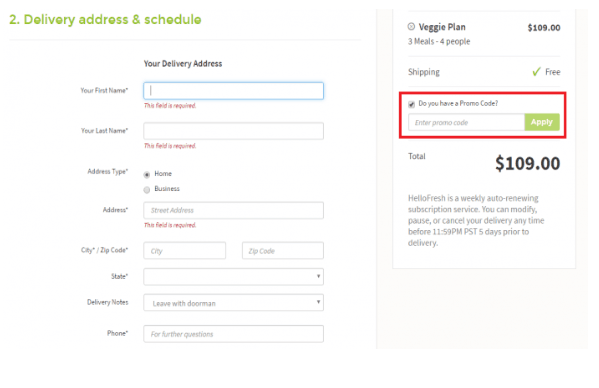The height and width of the screenshot is (388, 599).
Task: Uncheck the Do you have a Promo Code checkbox
Action: pos(411,104)
